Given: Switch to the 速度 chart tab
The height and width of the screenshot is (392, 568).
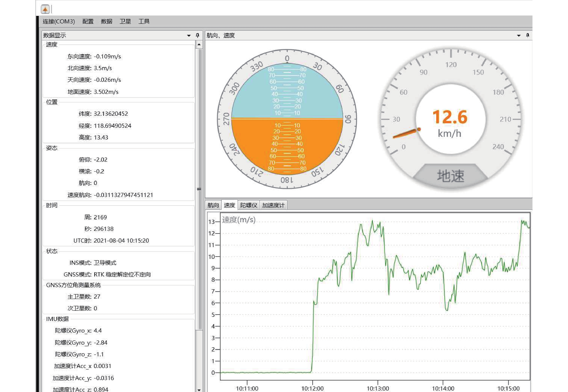Looking at the screenshot, I should click(230, 205).
